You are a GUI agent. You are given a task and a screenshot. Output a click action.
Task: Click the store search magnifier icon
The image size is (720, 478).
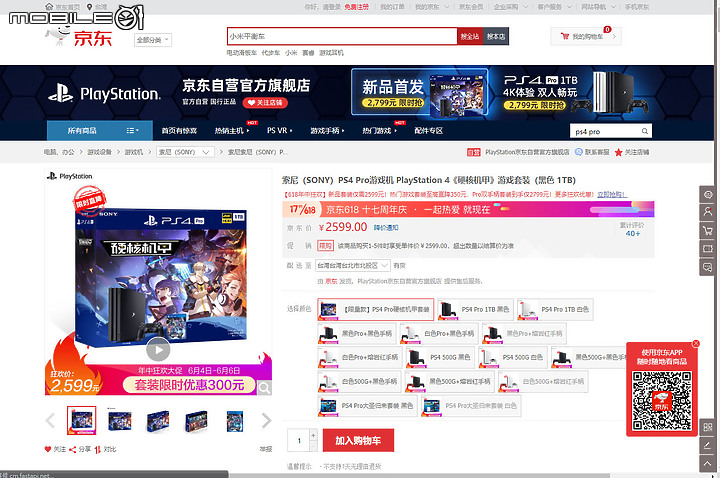coord(645,131)
